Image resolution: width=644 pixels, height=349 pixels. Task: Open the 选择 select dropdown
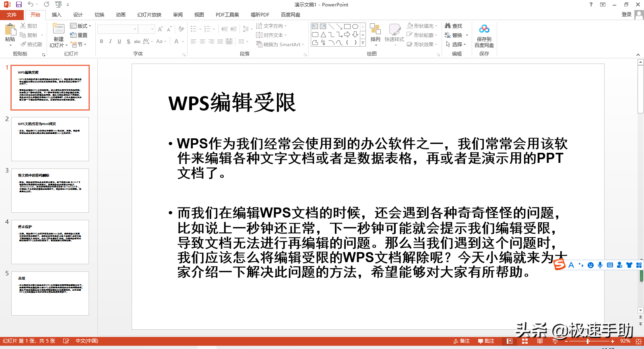[456, 44]
